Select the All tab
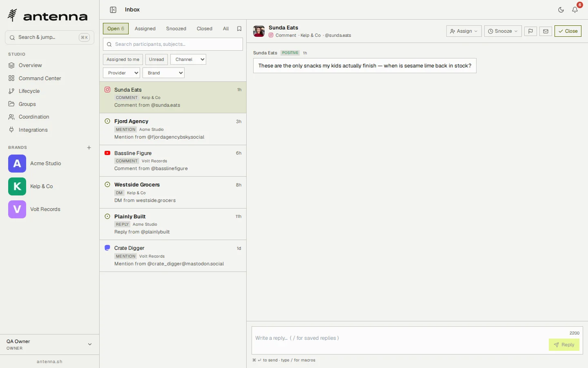This screenshot has height=368, width=588. (x=226, y=29)
